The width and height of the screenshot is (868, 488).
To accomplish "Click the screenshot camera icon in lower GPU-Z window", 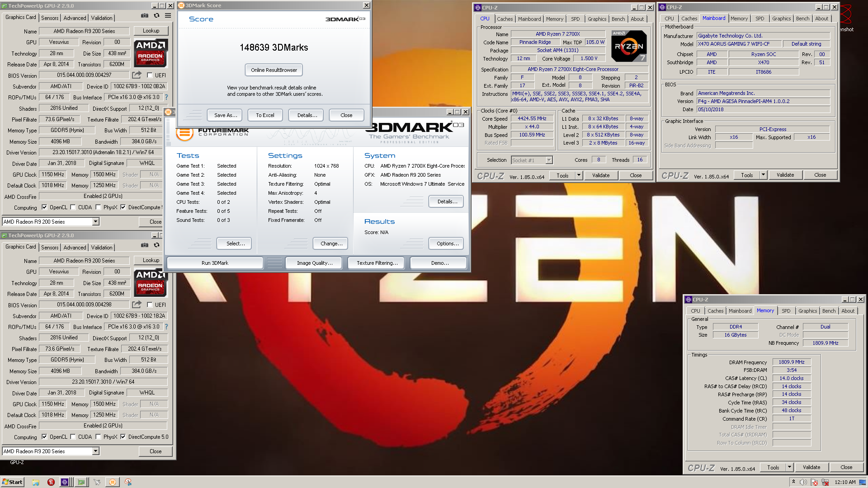I will point(145,245).
